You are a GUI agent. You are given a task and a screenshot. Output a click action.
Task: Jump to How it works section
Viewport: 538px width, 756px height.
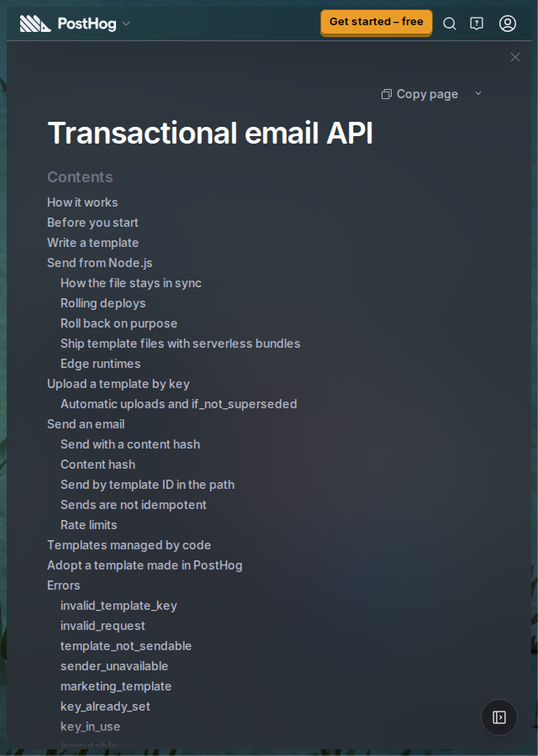pyautogui.click(x=82, y=202)
